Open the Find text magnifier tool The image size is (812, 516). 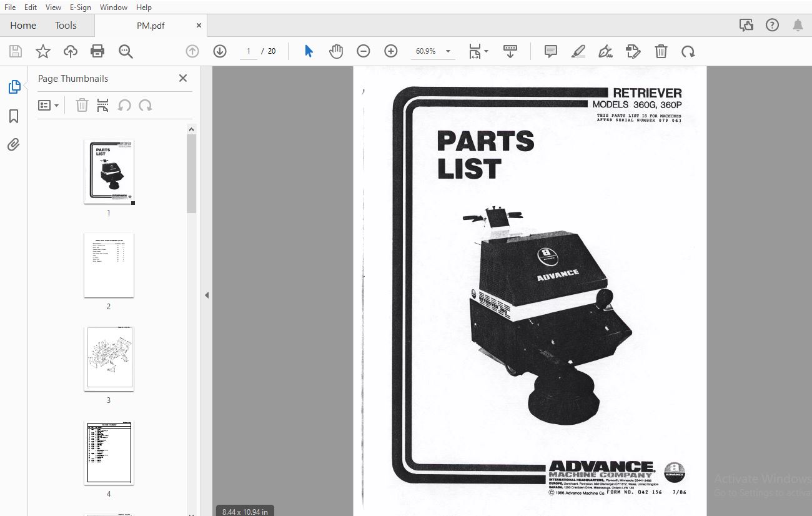click(x=126, y=51)
